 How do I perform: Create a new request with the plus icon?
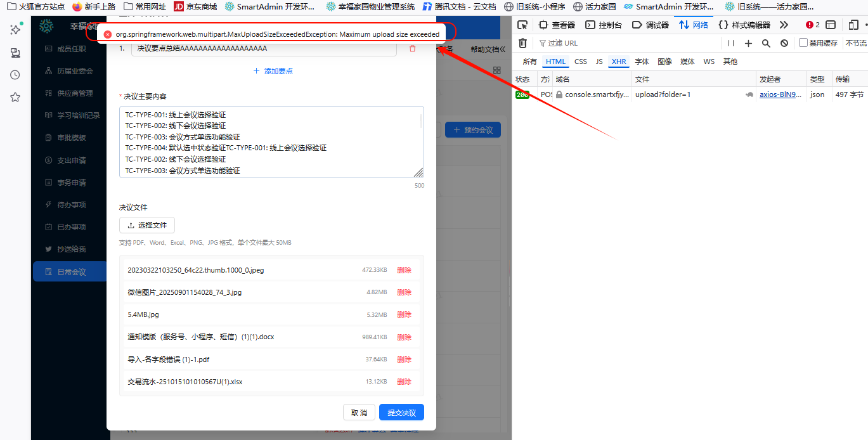click(748, 43)
